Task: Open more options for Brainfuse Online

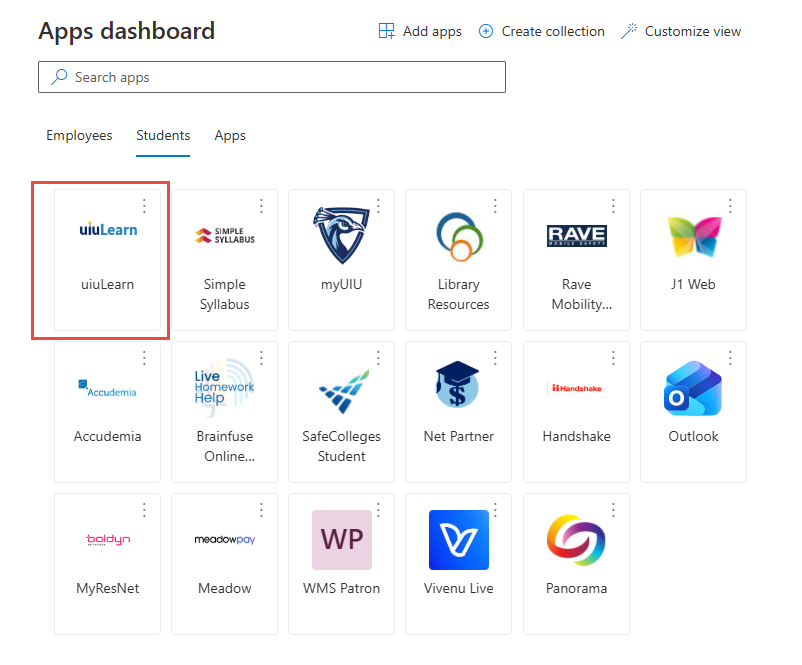Action: click(x=261, y=358)
